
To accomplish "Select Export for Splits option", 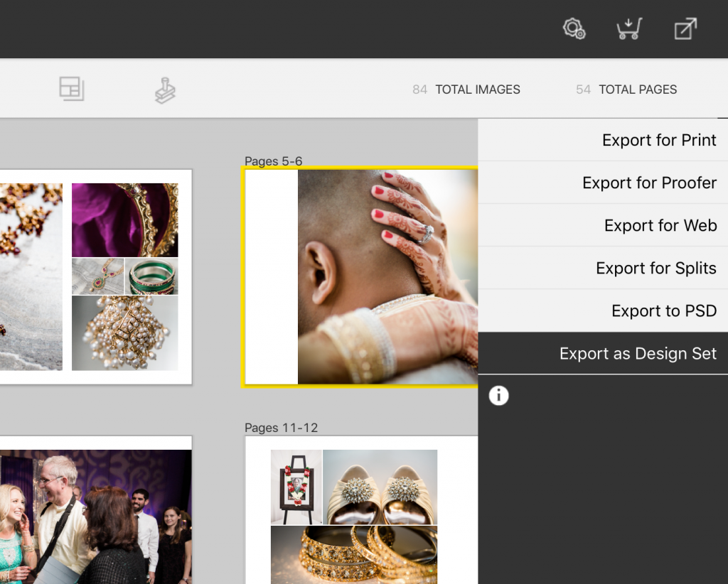I will point(603,268).
